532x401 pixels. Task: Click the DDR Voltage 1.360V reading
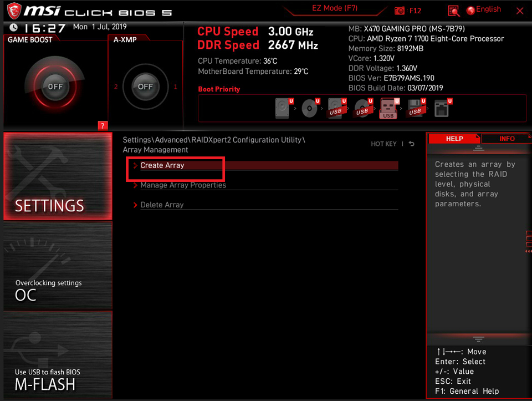click(383, 68)
